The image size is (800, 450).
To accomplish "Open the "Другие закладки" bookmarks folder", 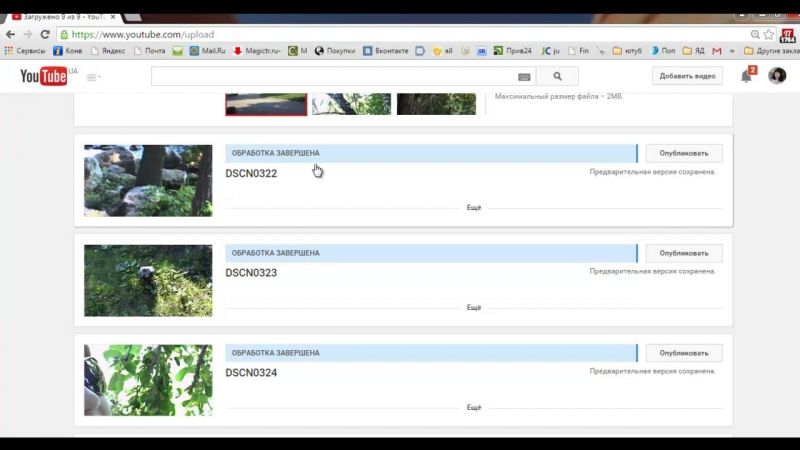I will [x=771, y=51].
